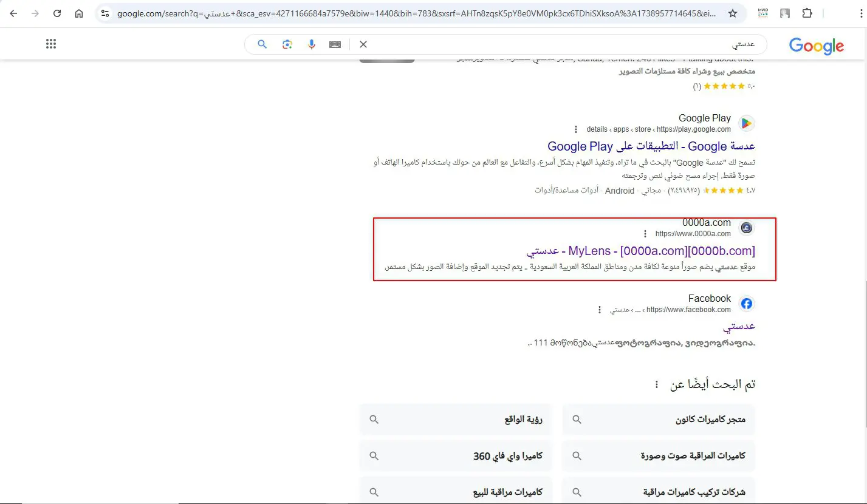
Task: Click the blue magnifier search icon
Action: click(262, 44)
